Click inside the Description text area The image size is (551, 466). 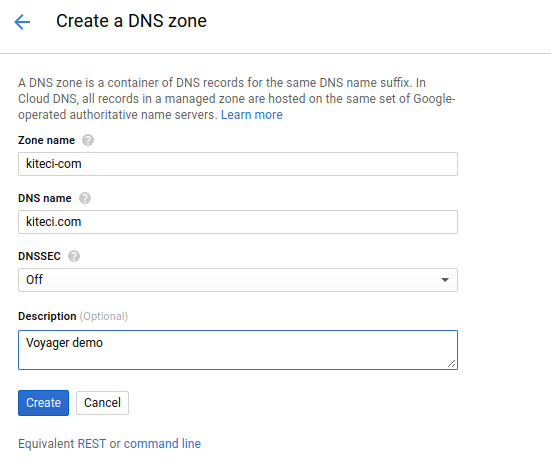point(238,350)
